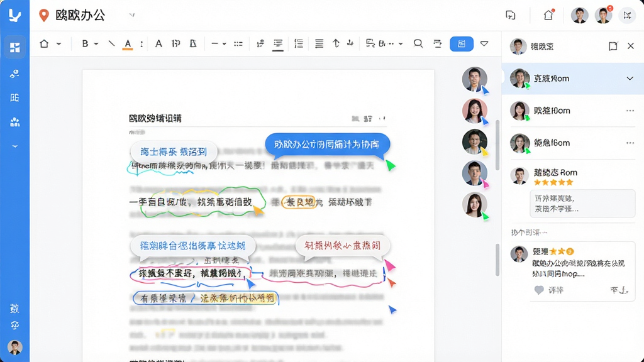The height and width of the screenshot is (362, 644).
Task: Open the avatar in the right panel header
Action: 518,47
